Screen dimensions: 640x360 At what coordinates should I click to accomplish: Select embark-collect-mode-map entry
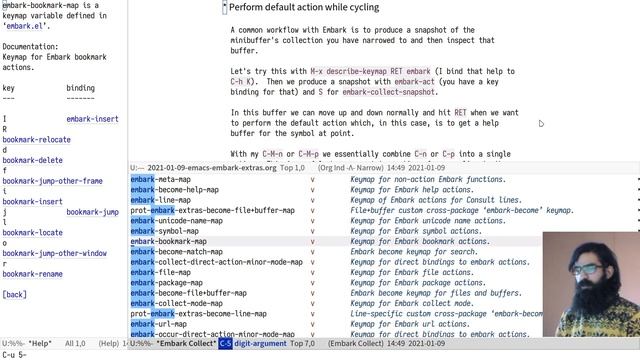tap(176, 303)
